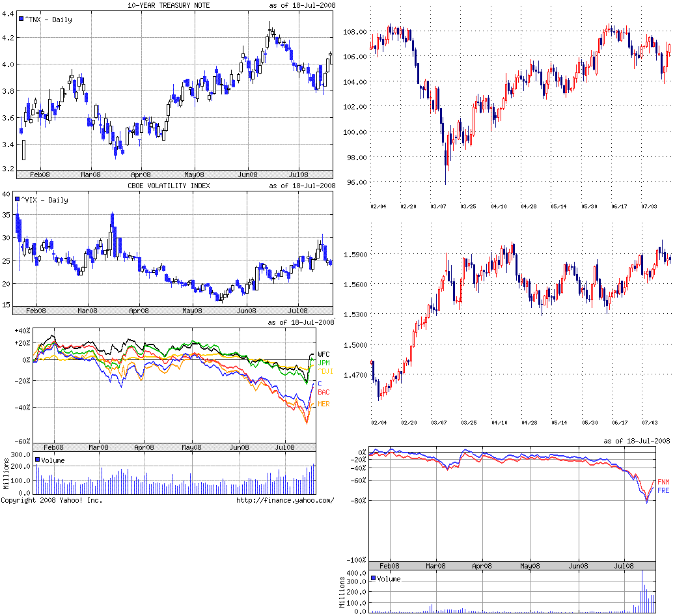Viewport: 675px width, 616px height.
Task: Select the MER ticker label
Action: (x=324, y=404)
